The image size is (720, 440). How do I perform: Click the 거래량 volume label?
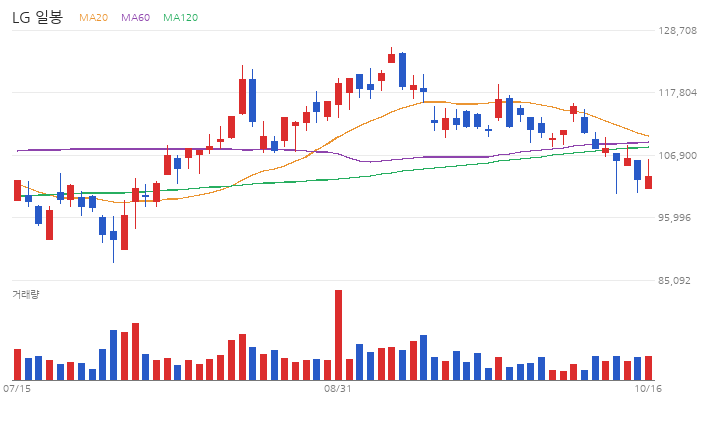click(x=26, y=294)
